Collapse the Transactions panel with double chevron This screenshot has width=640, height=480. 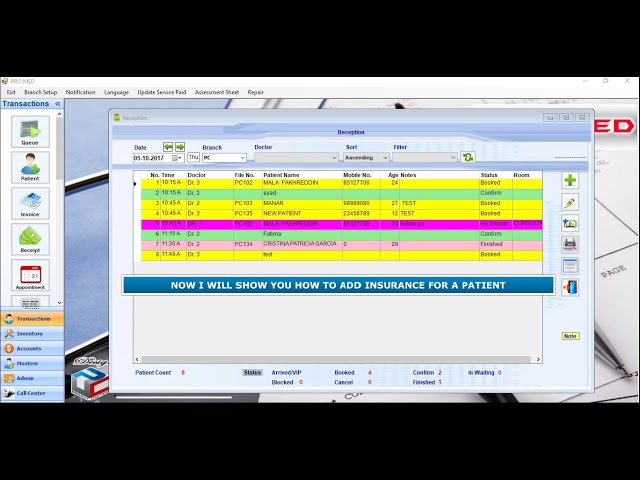(58, 104)
